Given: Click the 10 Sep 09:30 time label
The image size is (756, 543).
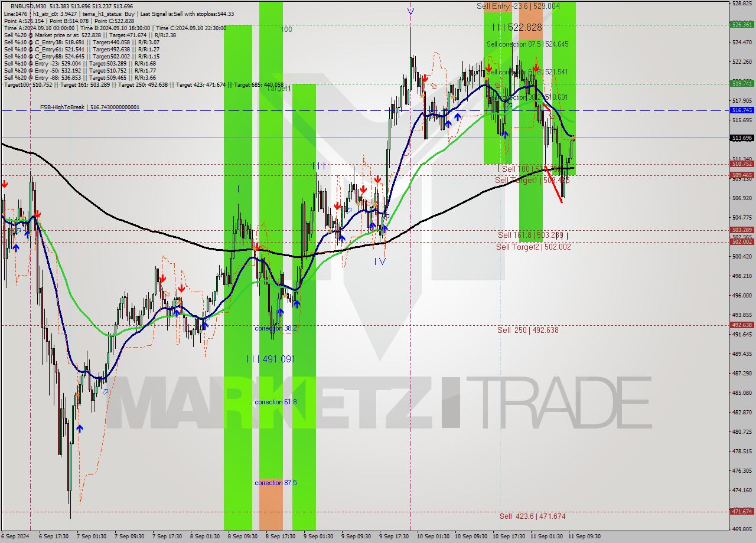Looking at the screenshot, I should click(x=471, y=537).
